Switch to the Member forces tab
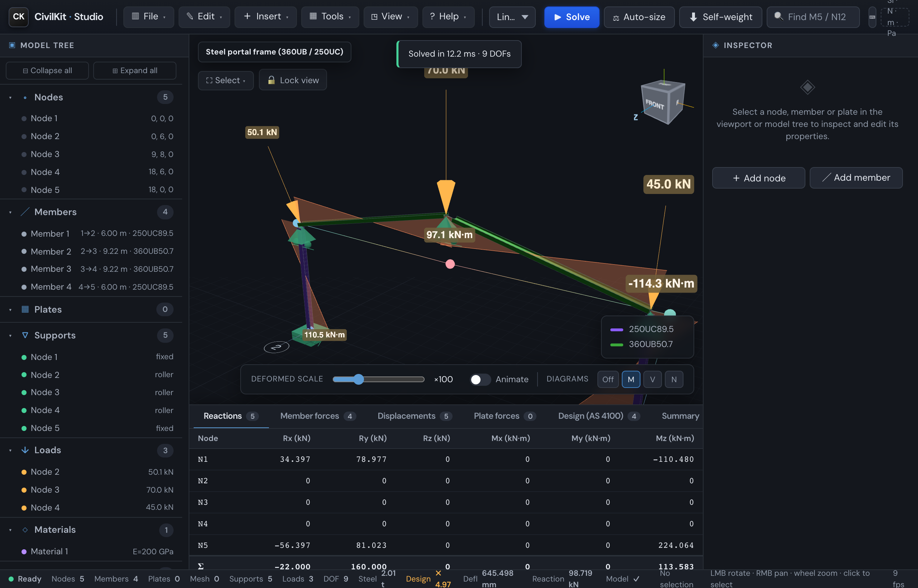 [x=318, y=416]
